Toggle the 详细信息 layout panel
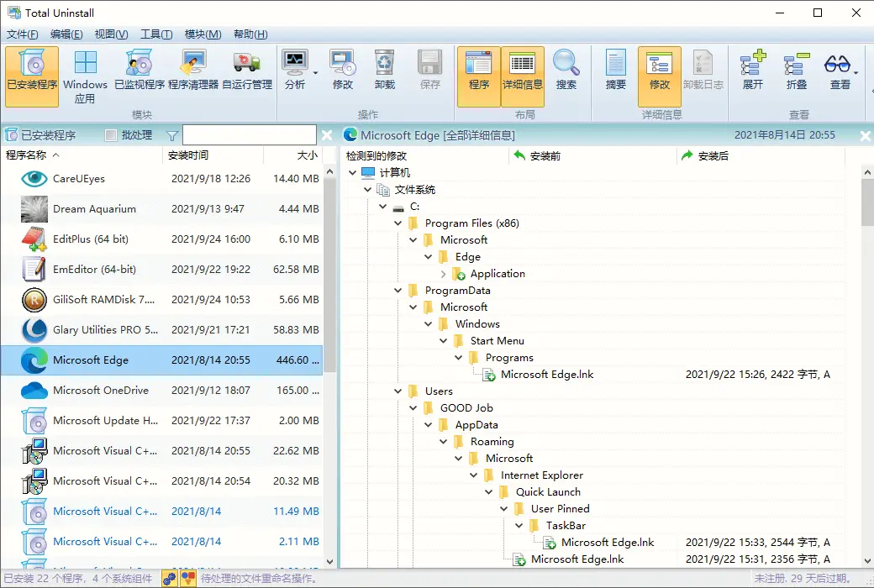 (x=522, y=76)
